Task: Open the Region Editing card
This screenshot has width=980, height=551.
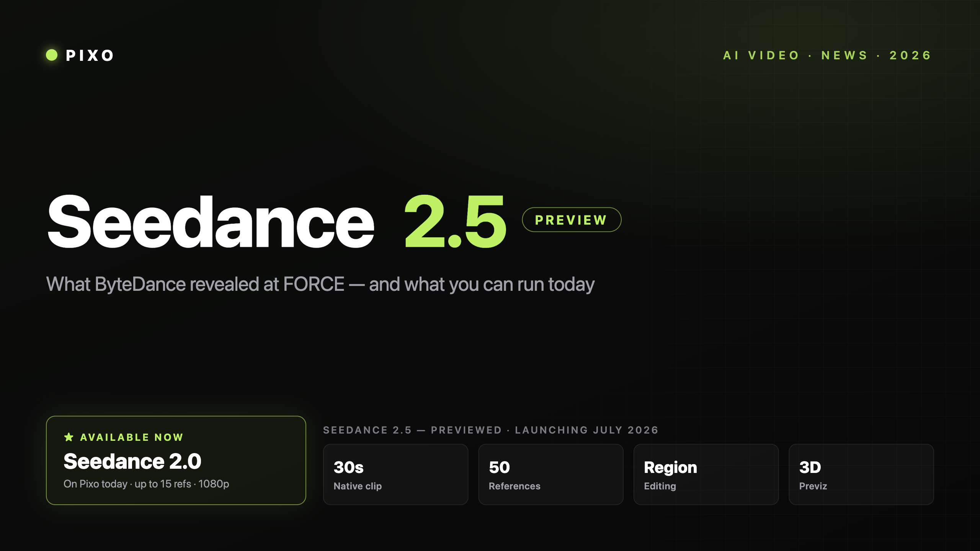Action: pyautogui.click(x=706, y=474)
